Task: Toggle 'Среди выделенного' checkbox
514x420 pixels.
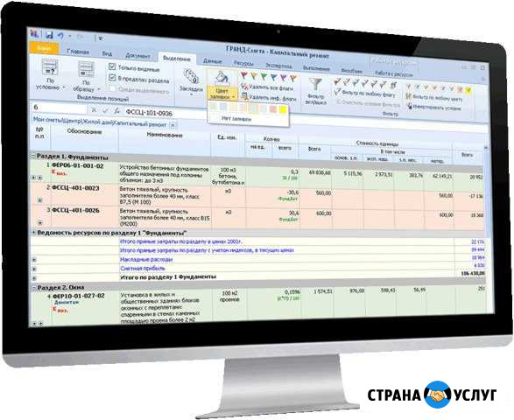Action: coord(112,88)
